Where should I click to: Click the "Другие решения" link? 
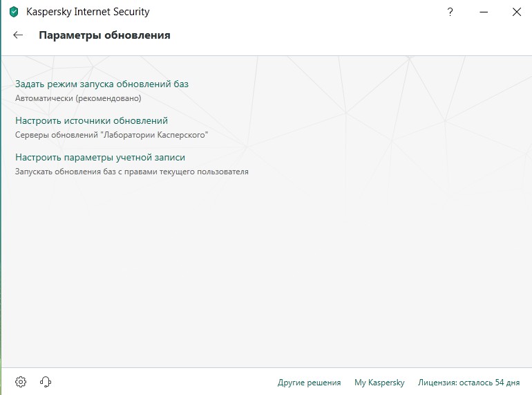pyautogui.click(x=309, y=382)
